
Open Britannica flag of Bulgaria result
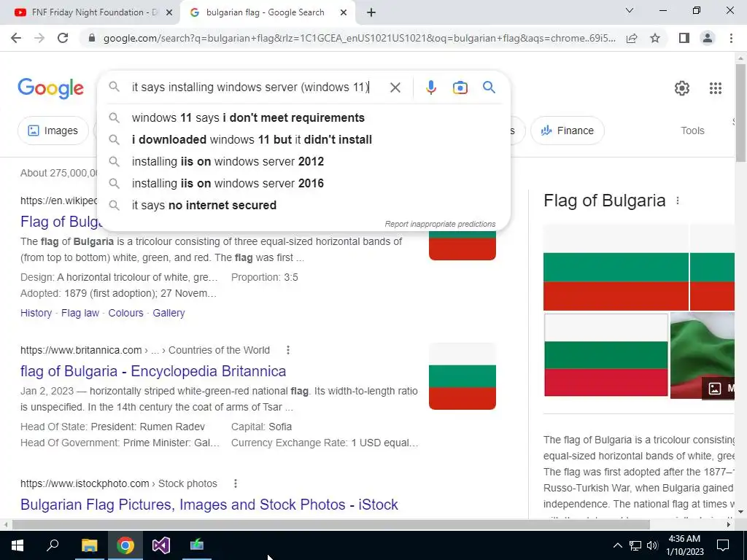coord(153,371)
